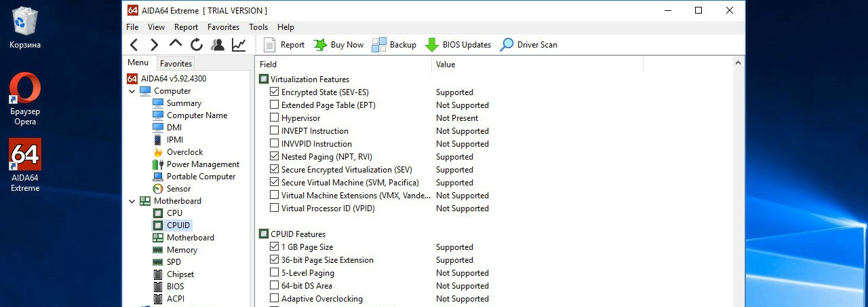Collapse the Computer tree node
Image resolution: width=868 pixels, height=307 pixels.
click(x=132, y=91)
